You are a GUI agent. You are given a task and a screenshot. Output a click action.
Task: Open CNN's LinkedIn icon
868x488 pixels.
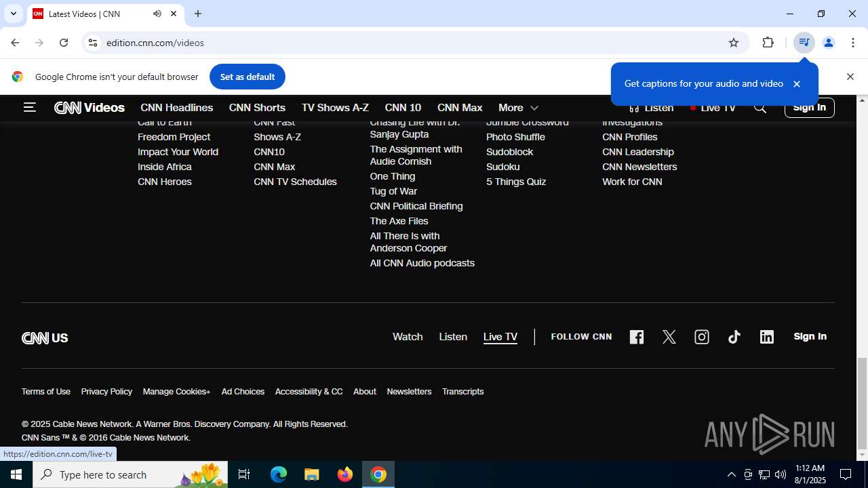[x=767, y=337]
